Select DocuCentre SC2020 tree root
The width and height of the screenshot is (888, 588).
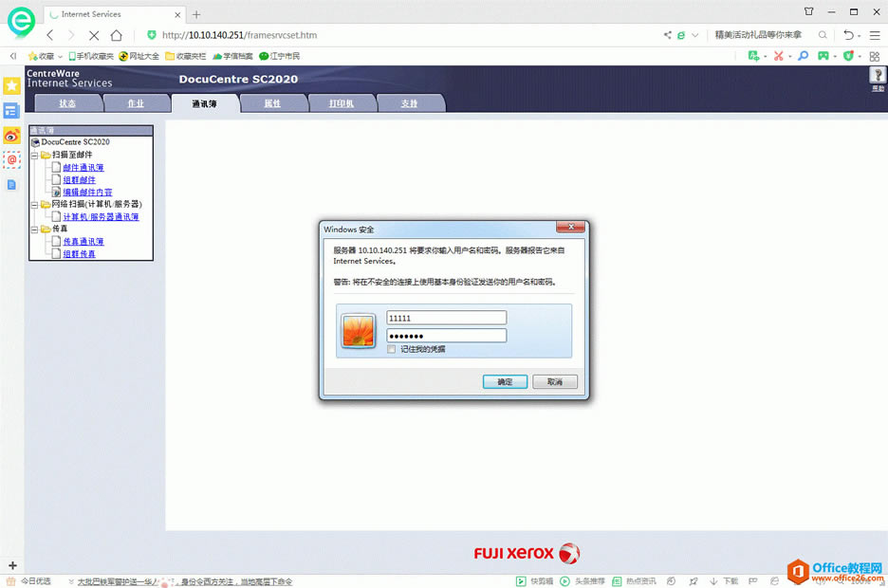click(x=75, y=142)
